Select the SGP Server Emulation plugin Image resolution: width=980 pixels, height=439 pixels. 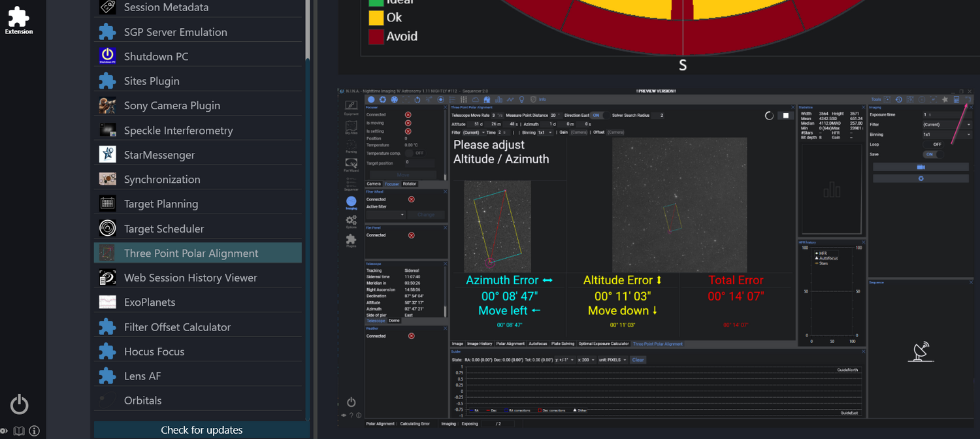pyautogui.click(x=198, y=32)
